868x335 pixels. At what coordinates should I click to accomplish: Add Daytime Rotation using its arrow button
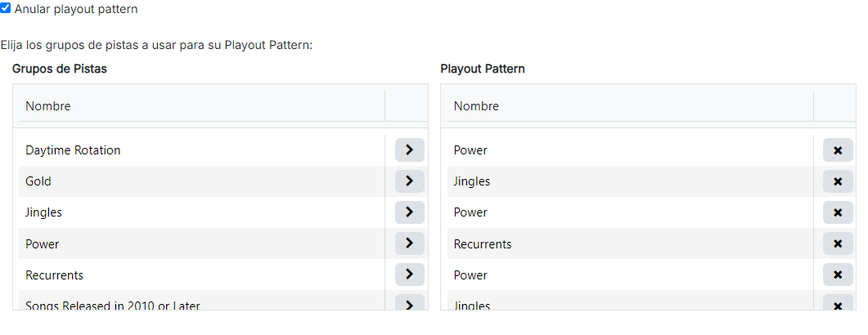tap(410, 150)
